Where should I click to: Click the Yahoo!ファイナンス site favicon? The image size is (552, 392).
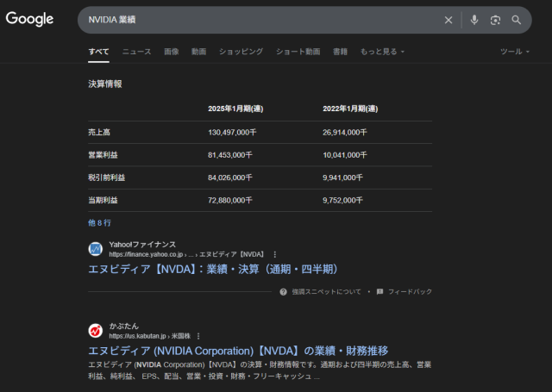point(96,249)
